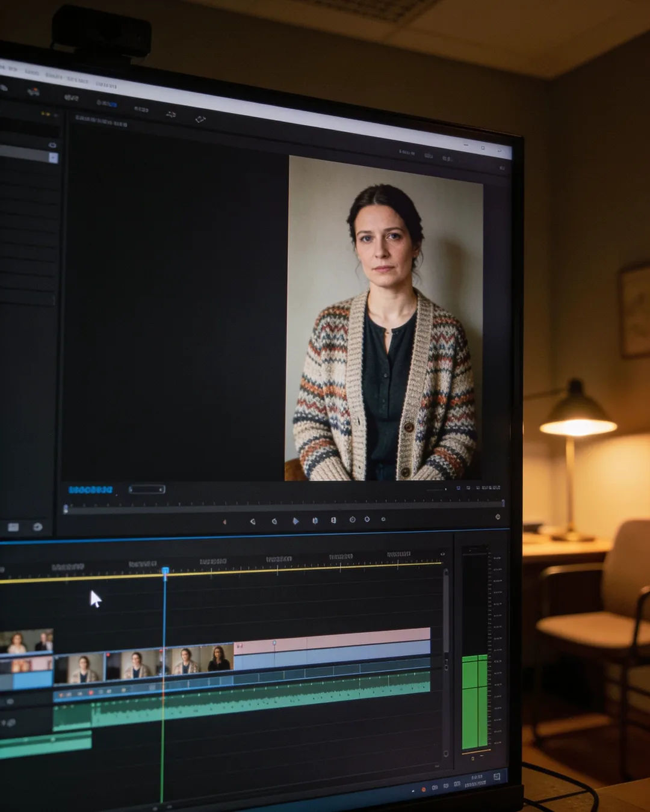Select the two-person thumbnail clip at timeline's left edge
650x812 pixels.
tap(26, 642)
